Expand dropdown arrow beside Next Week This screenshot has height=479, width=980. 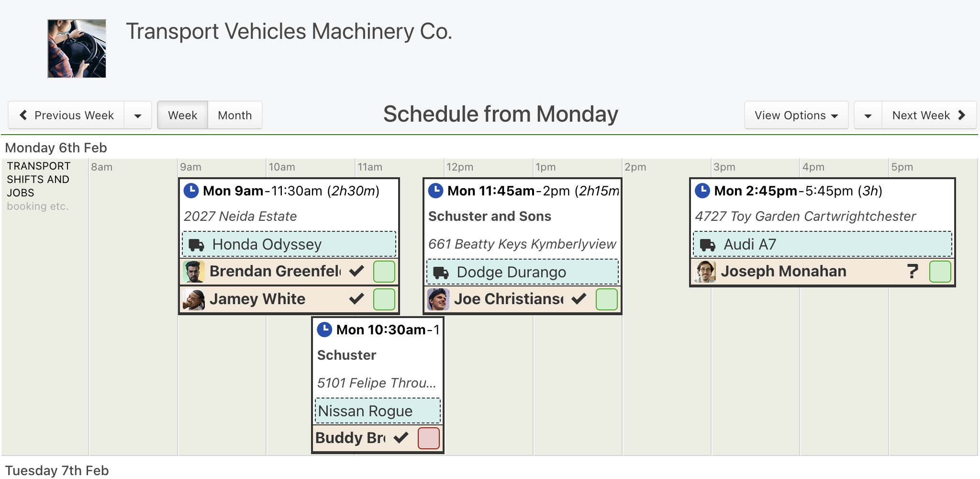click(x=868, y=115)
